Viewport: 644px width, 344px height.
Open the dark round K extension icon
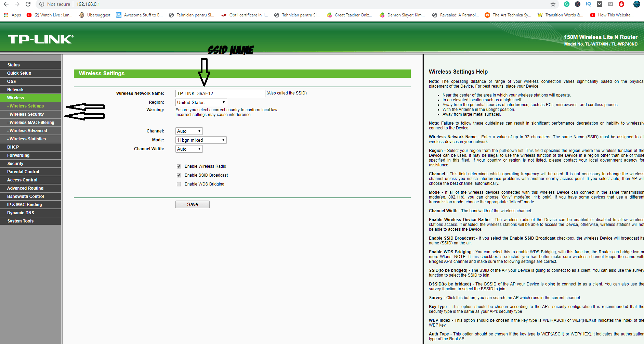pyautogui.click(x=578, y=4)
